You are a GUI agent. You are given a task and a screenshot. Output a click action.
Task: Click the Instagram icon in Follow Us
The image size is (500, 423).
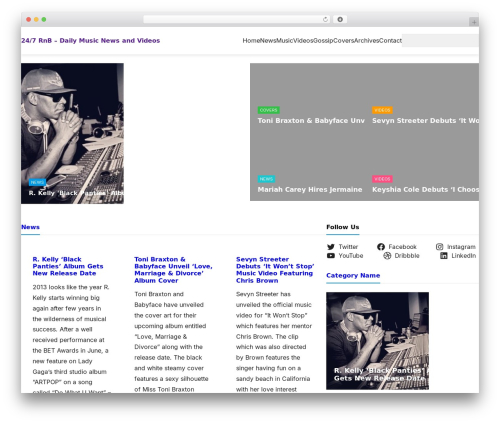(440, 247)
